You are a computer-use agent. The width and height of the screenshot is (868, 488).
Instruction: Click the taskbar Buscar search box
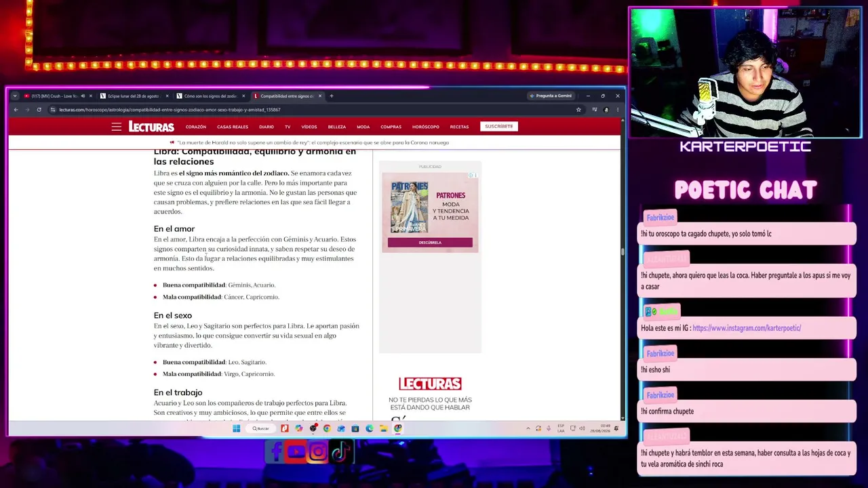coord(261,428)
